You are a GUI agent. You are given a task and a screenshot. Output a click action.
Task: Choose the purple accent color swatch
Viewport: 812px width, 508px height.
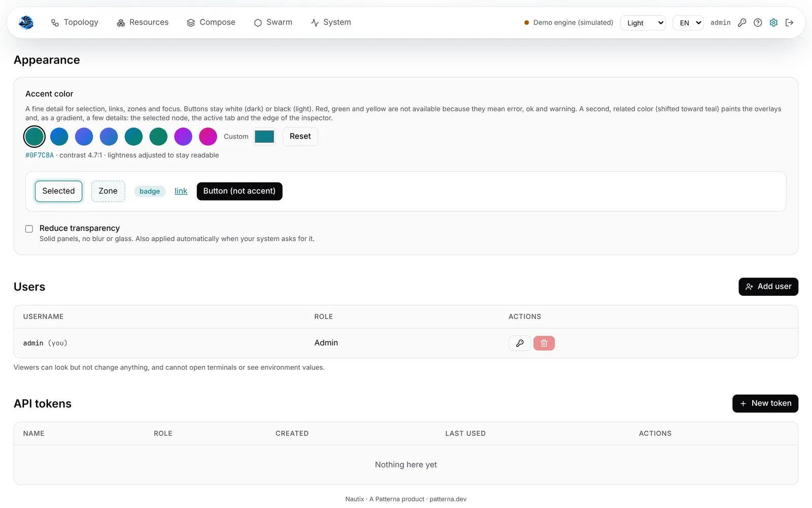183,136
